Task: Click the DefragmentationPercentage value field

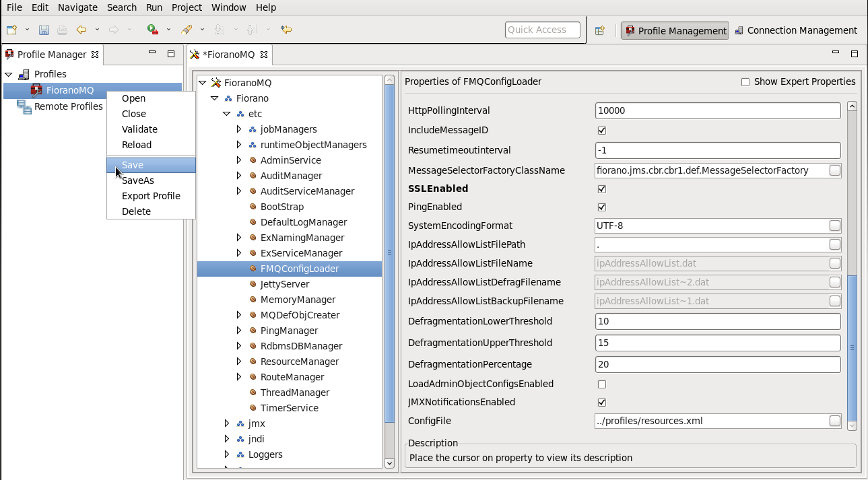Action: 718,364
